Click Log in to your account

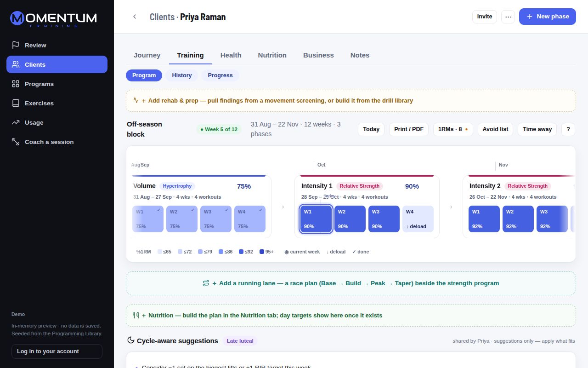coord(57,351)
